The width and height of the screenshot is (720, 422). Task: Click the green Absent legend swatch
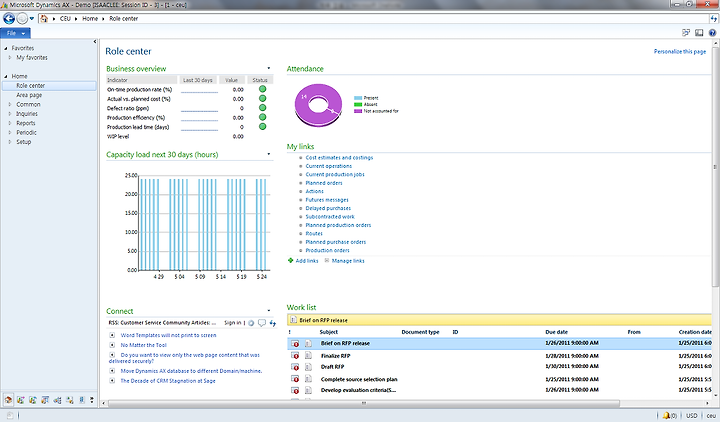coord(358,105)
